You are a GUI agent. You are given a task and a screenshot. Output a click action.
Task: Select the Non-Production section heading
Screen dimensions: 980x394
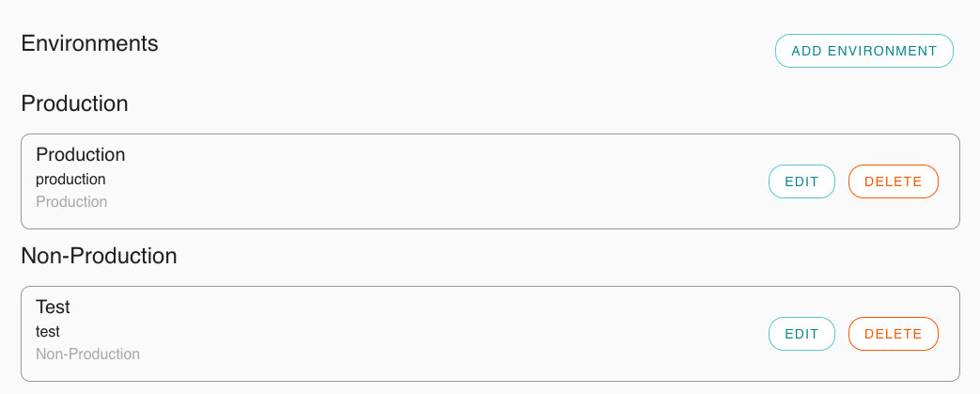tap(99, 256)
